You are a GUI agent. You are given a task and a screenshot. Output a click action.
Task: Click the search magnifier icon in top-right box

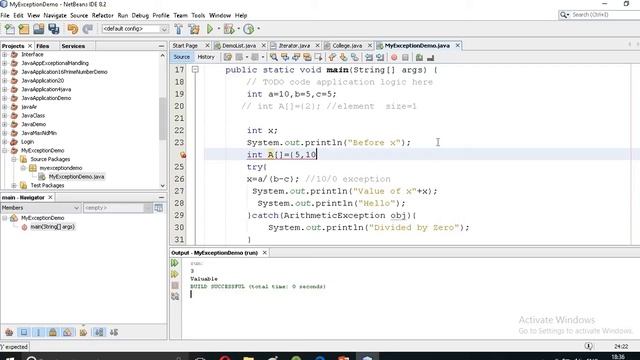564,15
